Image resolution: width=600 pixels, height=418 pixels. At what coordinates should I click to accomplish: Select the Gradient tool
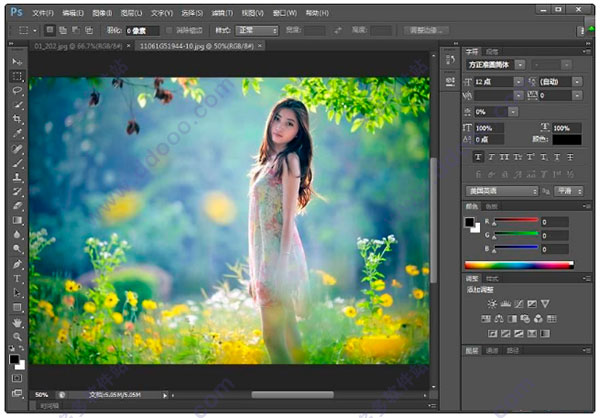pyautogui.click(x=17, y=220)
